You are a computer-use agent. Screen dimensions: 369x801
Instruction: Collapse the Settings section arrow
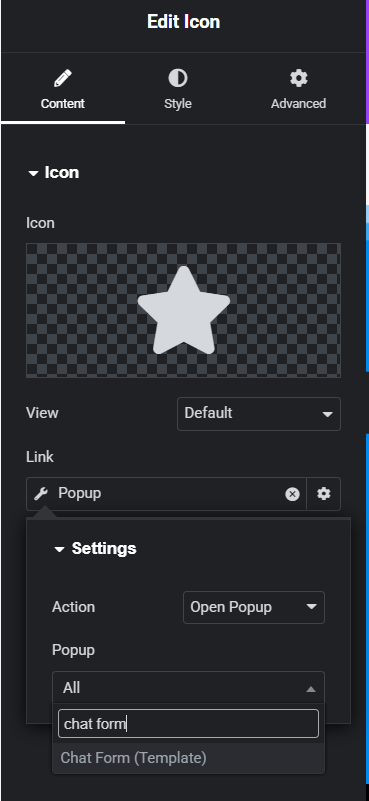(x=59, y=549)
